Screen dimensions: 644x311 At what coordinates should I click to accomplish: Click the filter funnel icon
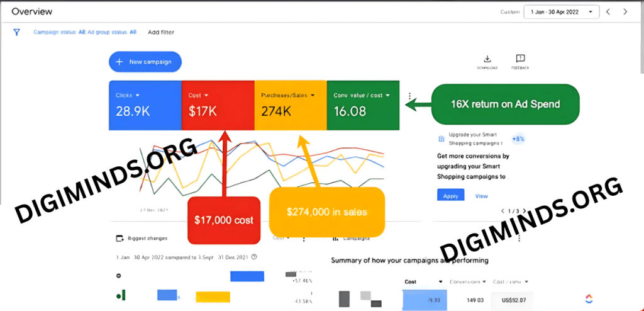[17, 32]
